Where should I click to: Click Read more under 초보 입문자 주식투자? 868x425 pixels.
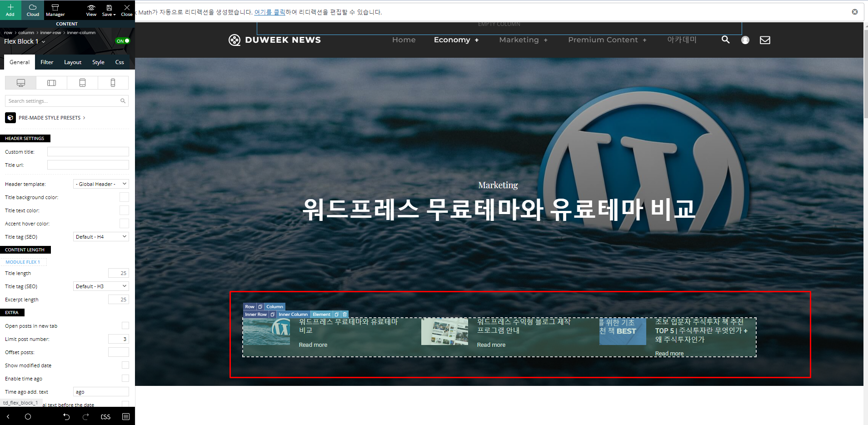point(669,354)
